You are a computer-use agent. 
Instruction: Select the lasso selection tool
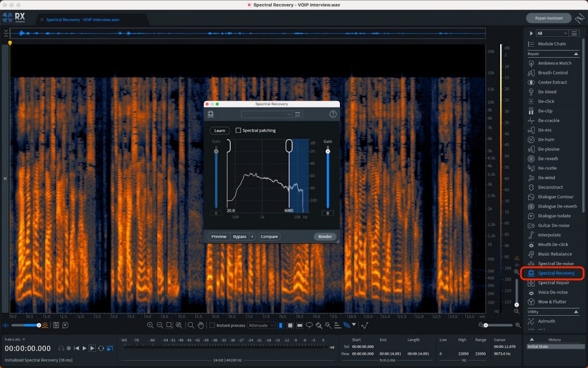tap(310, 325)
